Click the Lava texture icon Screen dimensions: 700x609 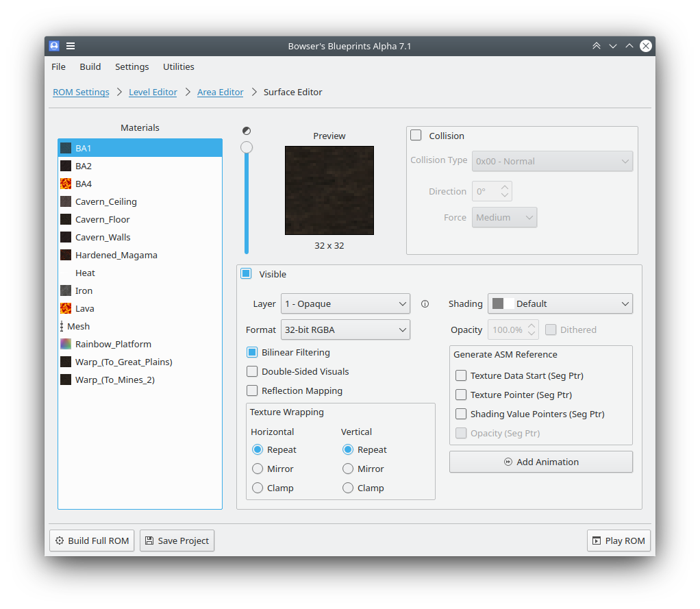click(66, 308)
